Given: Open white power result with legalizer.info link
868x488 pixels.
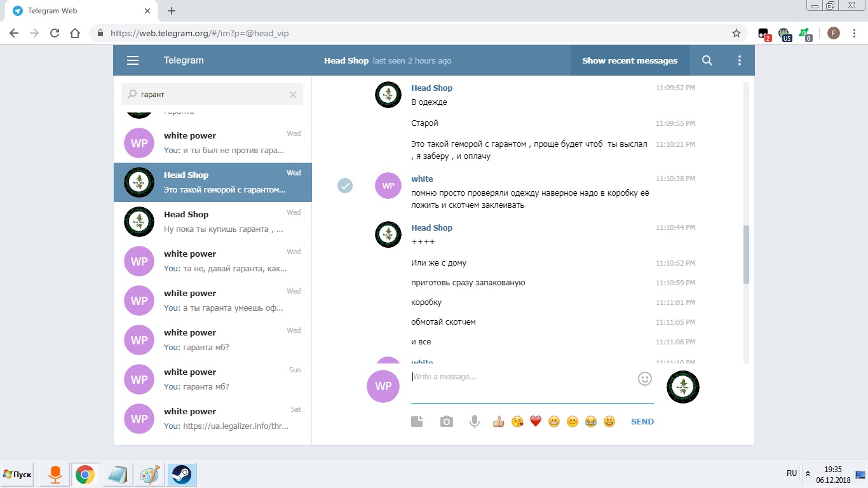Looking at the screenshot, I should pos(213,419).
